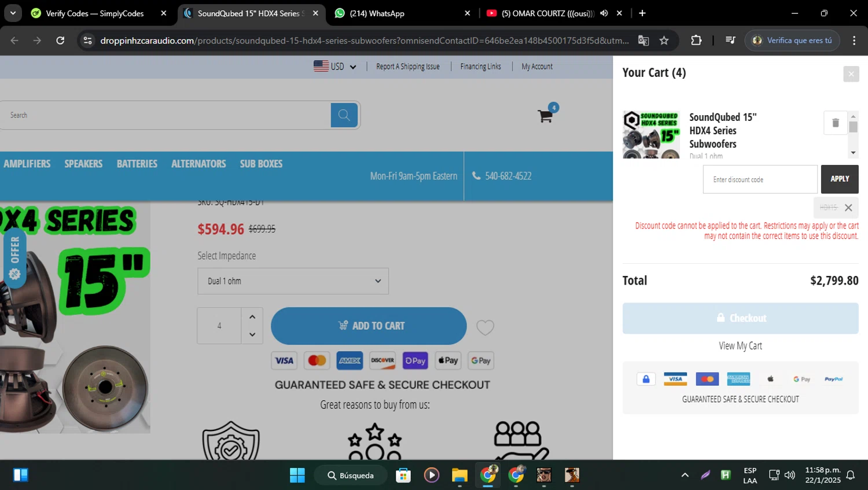Click the taskbar Búsqueda search box
Viewport: 868px width, 490px height.
tap(351, 476)
